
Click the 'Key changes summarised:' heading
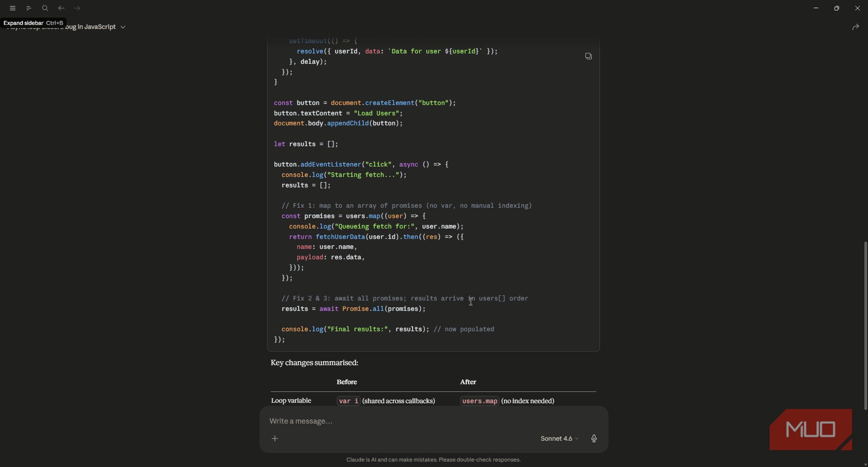point(314,363)
